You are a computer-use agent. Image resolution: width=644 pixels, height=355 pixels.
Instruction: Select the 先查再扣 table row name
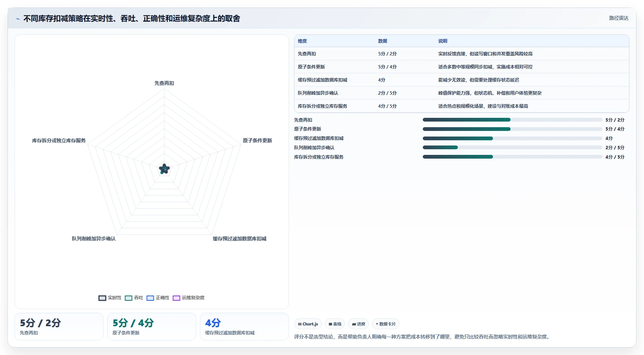click(x=307, y=54)
